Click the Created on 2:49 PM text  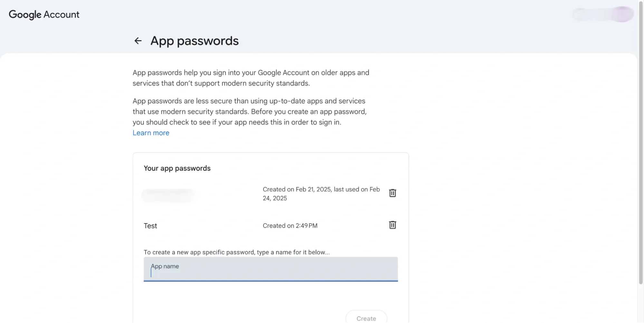pos(290,225)
